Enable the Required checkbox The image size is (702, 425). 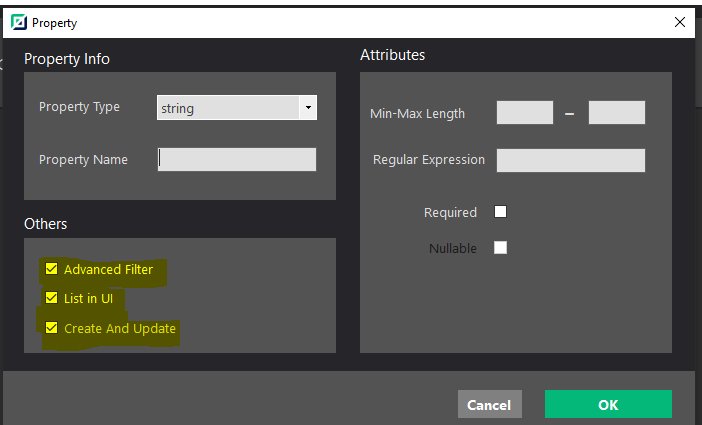tap(501, 212)
